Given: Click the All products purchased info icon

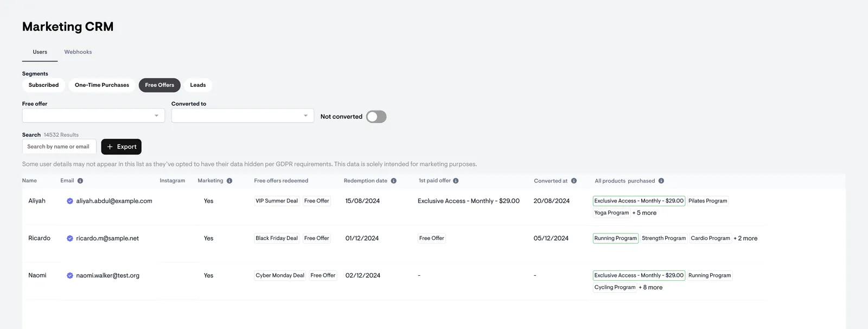Looking at the screenshot, I should coord(661,181).
